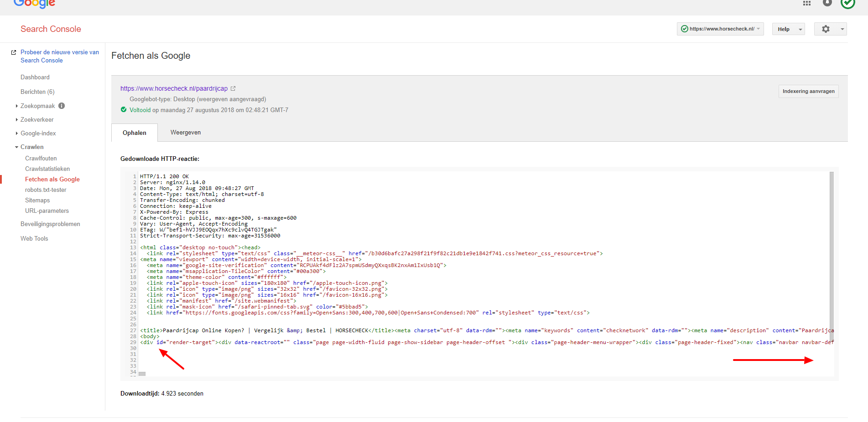Open external link icon beside paardrijcap URL

[x=233, y=88]
